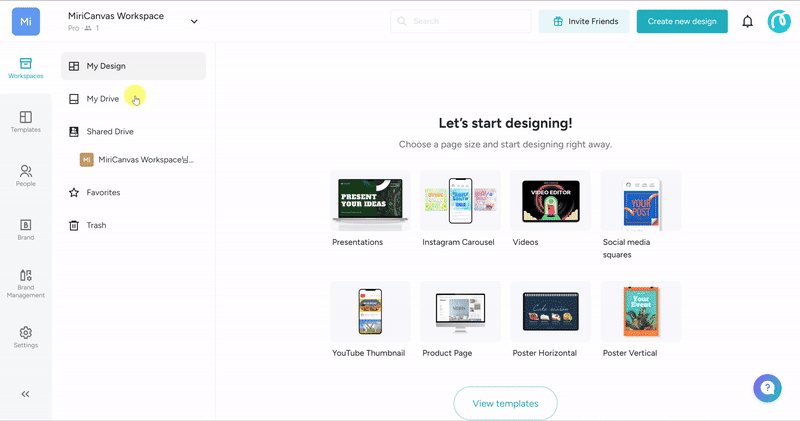Click the Mi workspace logo
The height and width of the screenshot is (421, 800).
pos(26,21)
